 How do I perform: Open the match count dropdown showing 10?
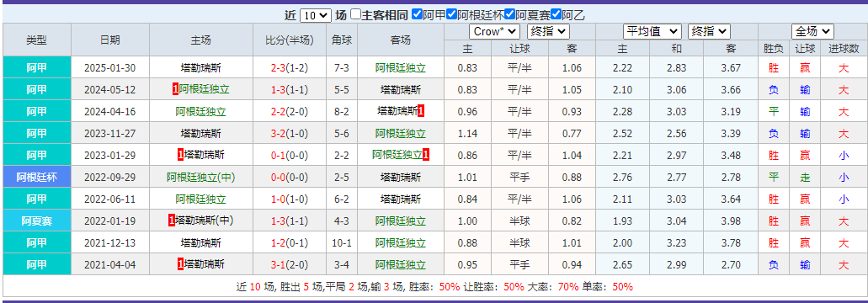pyautogui.click(x=315, y=15)
